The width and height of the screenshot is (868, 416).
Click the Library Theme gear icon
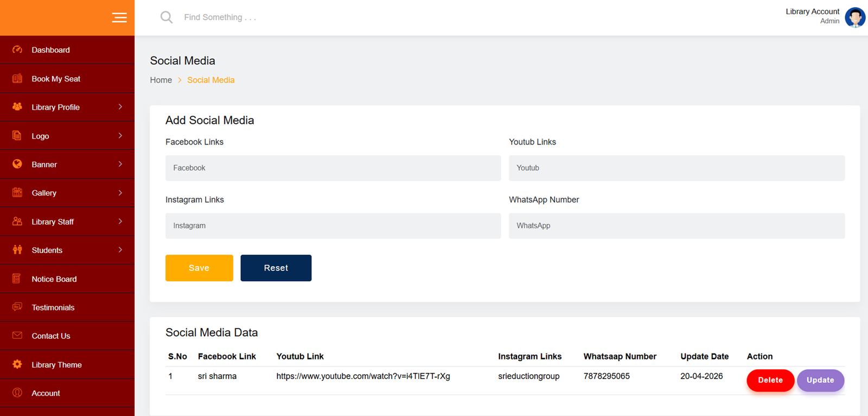point(17,364)
